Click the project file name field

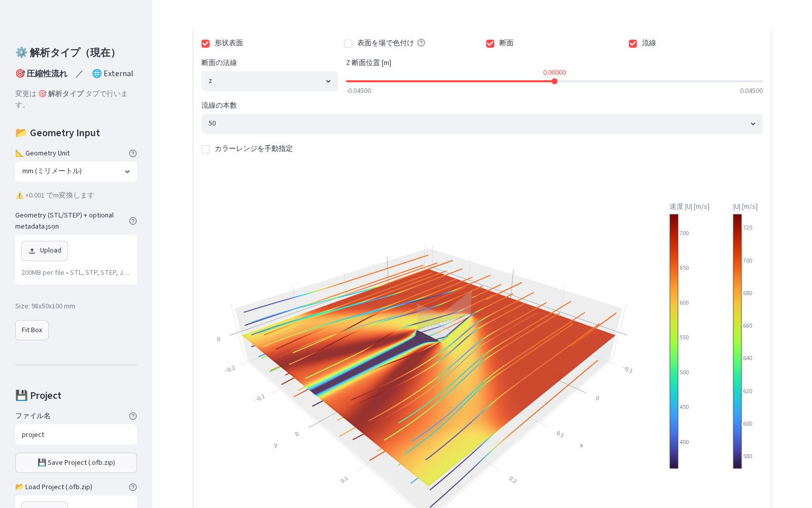[76, 435]
